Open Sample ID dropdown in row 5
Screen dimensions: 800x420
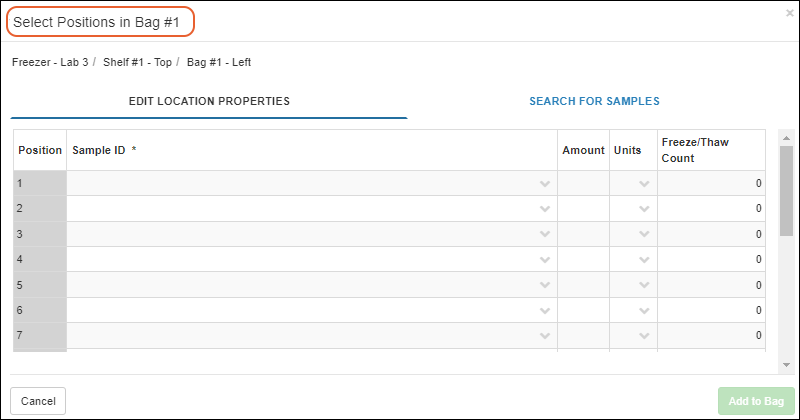pyautogui.click(x=545, y=285)
